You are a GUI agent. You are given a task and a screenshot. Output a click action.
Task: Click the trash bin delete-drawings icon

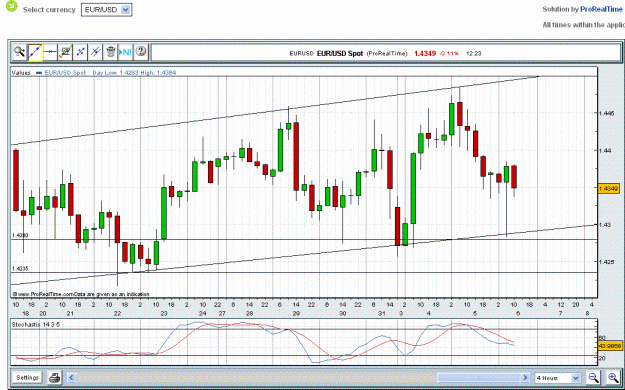(111, 52)
